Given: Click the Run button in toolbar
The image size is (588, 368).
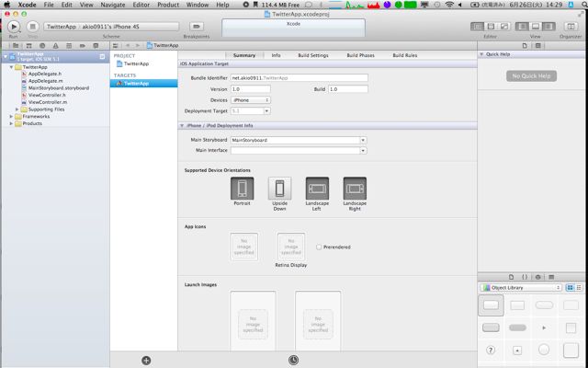Looking at the screenshot, I should (x=14, y=27).
